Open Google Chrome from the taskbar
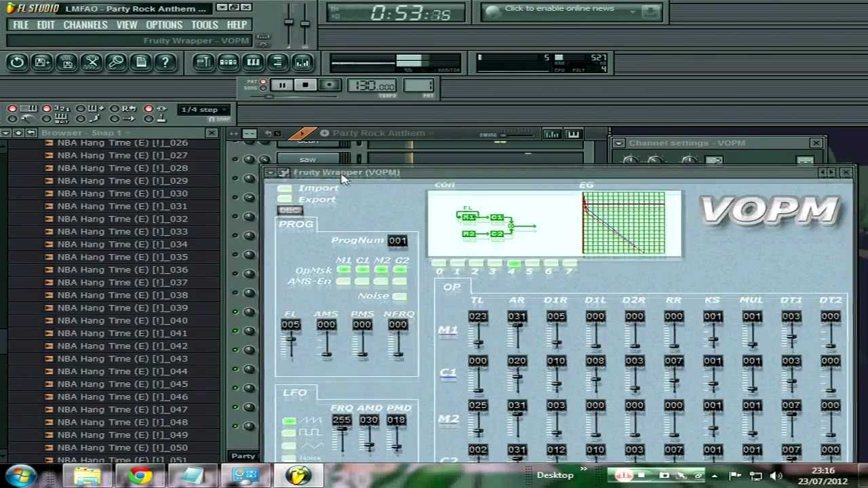Screen dimensions: 868x488 point(140,475)
